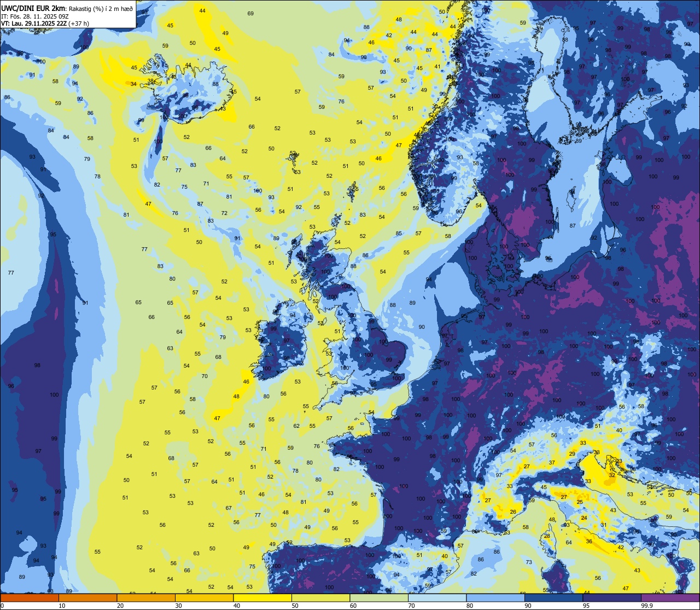
Task: Click the "10" legend scale label
Action: (62, 606)
